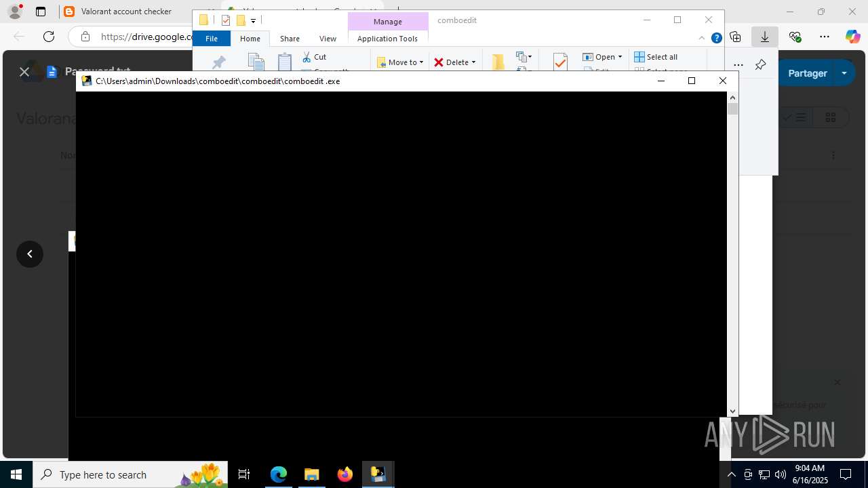The width and height of the screenshot is (868, 488).
Task: Click Paste clipboard icon in Explorer
Action: 285,62
